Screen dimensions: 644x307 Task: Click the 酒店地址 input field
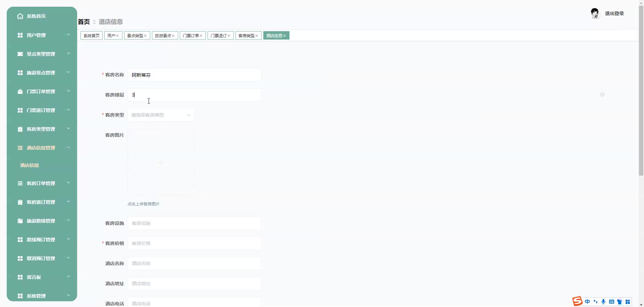click(x=194, y=284)
